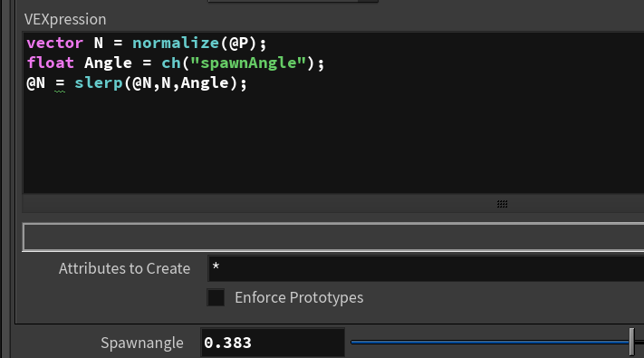Click the Attributes to Create field
Screen dimensions: 644x358
point(426,268)
